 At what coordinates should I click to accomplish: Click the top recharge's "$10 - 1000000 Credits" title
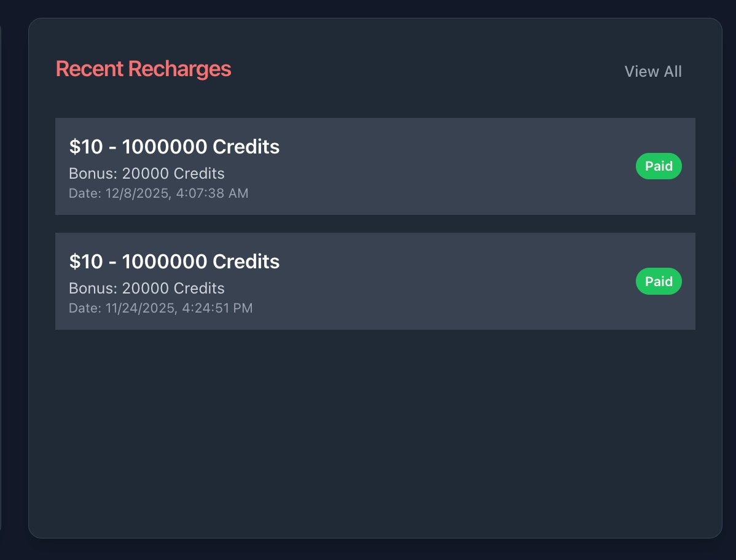coord(174,147)
